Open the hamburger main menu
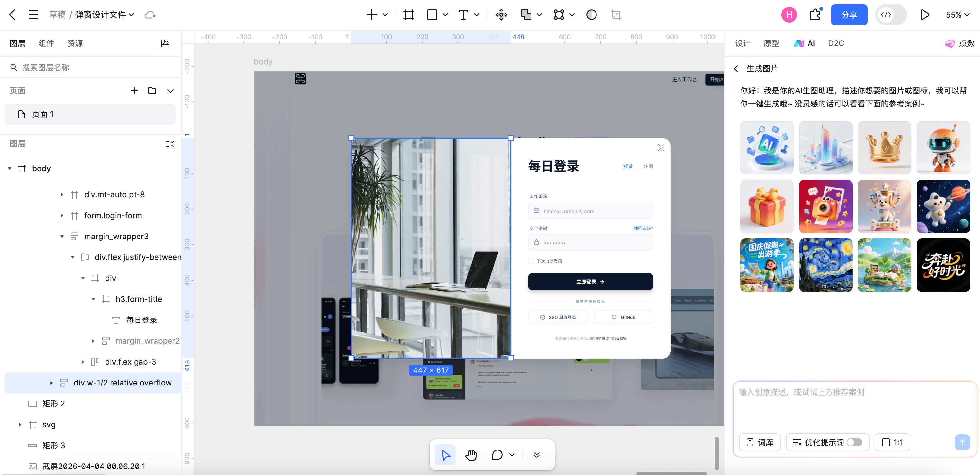This screenshot has height=475, width=980. point(33,15)
